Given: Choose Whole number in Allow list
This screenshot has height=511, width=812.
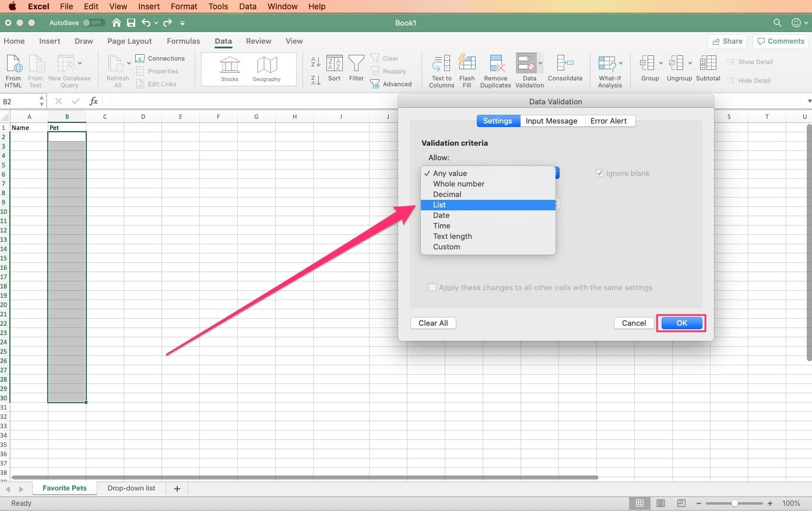Looking at the screenshot, I should (488, 184).
